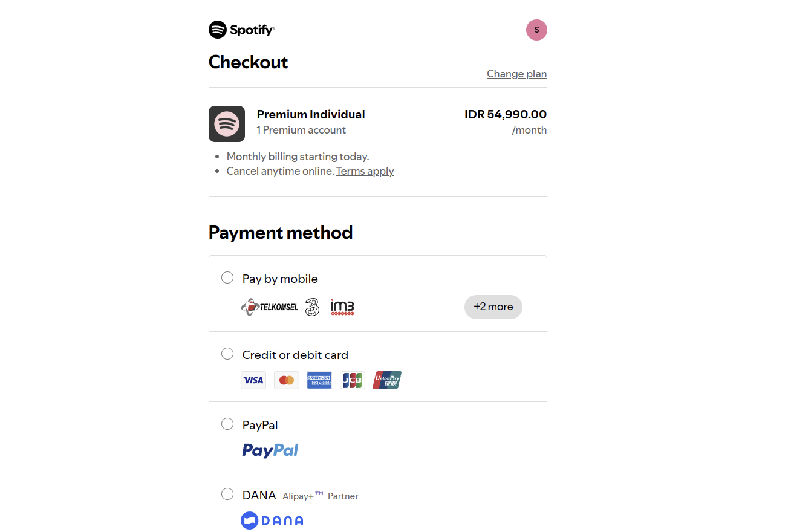The image size is (791, 532).
Task: Choose the PayPal radio button
Action: click(x=227, y=424)
